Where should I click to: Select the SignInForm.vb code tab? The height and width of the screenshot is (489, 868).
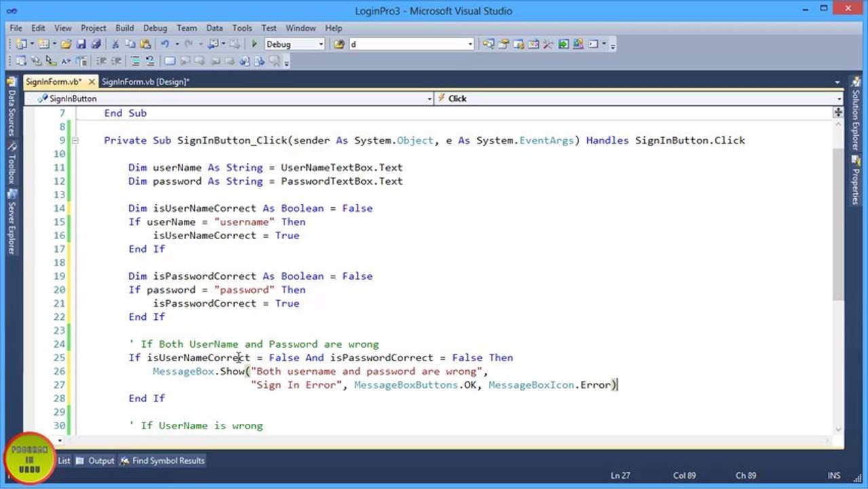coord(53,81)
